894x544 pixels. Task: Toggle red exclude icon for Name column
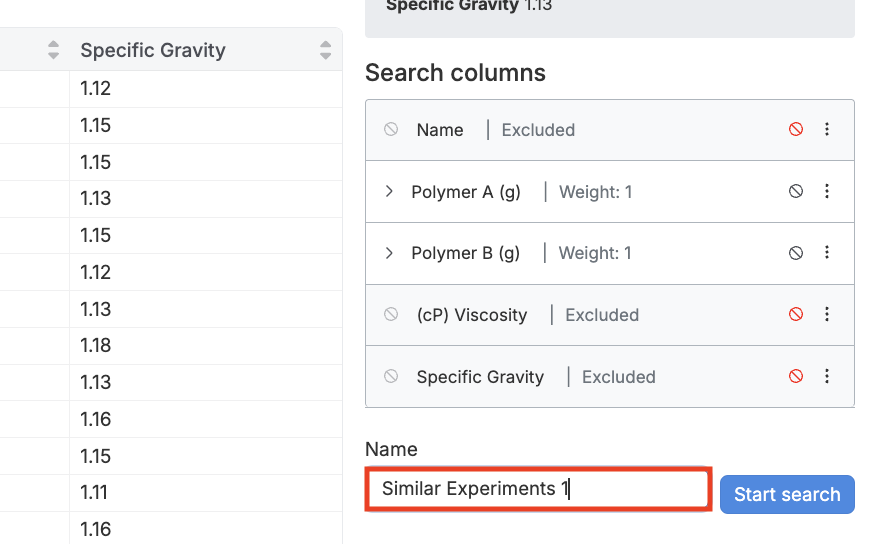tap(796, 130)
